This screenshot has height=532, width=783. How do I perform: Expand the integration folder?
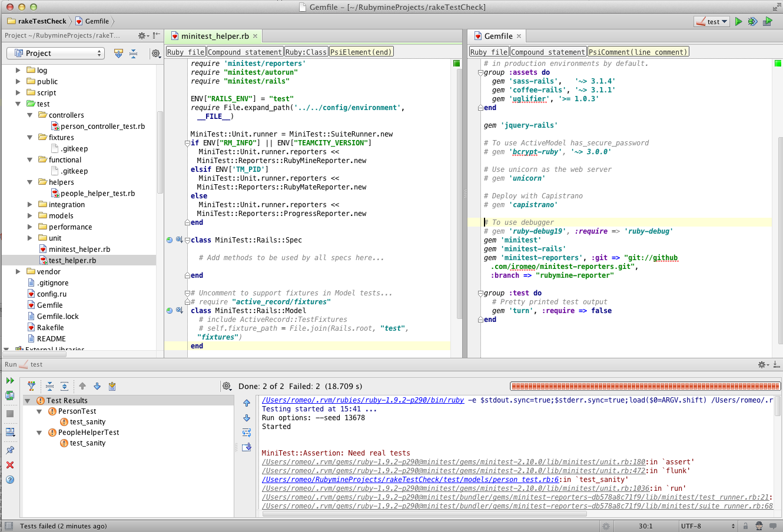point(29,204)
